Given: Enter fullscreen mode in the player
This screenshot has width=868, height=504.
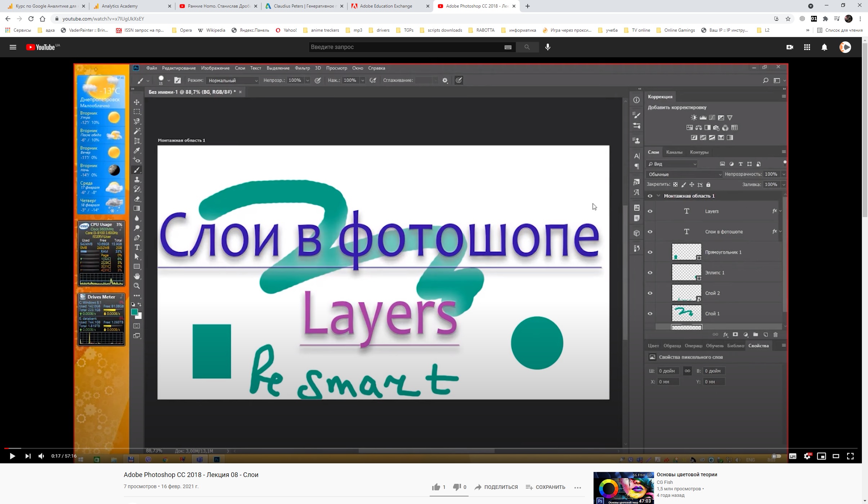Looking at the screenshot, I should click(850, 456).
